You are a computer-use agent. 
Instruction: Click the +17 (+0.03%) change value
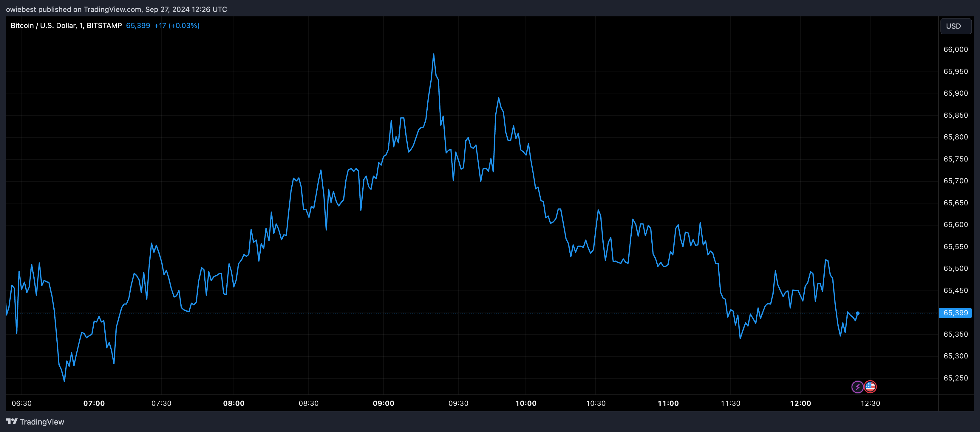[x=177, y=25]
